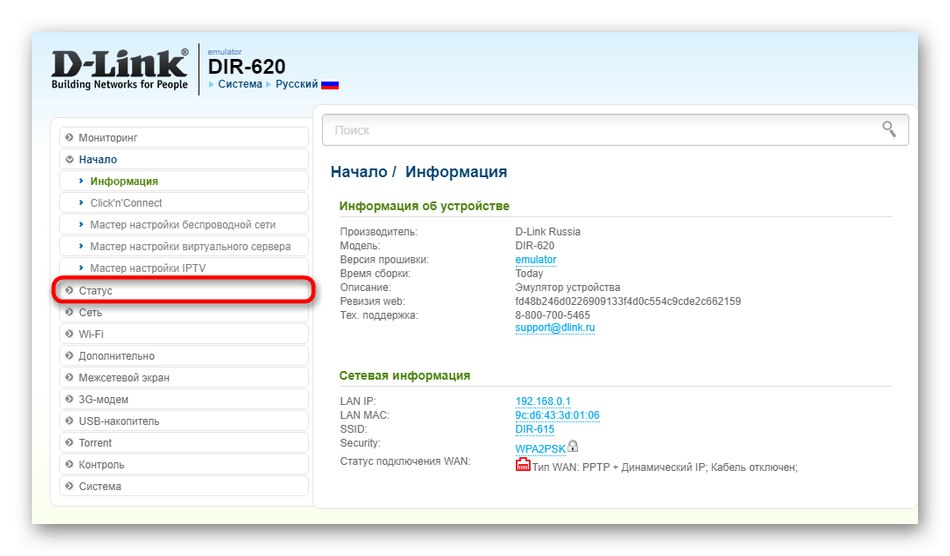This screenshot has width=950, height=556.
Task: Click the padlock icon beside WPA2PSK
Action: click(x=573, y=446)
